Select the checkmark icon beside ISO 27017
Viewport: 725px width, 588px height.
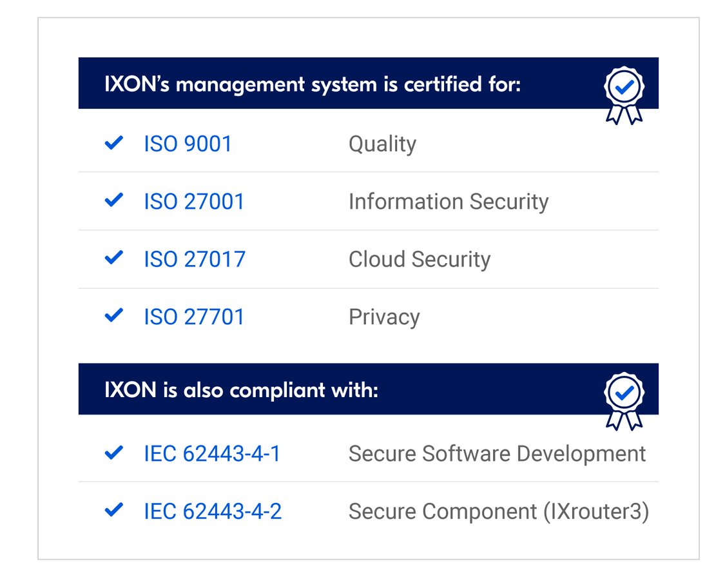pos(113,258)
